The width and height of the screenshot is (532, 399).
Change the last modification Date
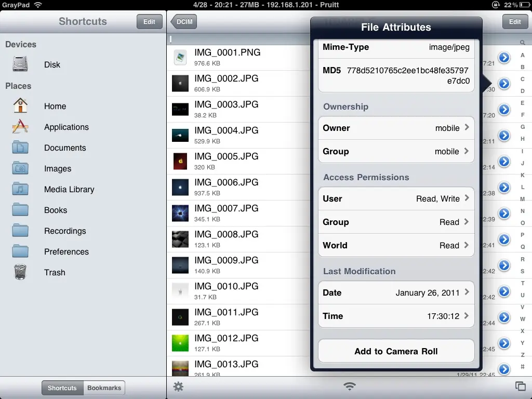click(x=396, y=292)
